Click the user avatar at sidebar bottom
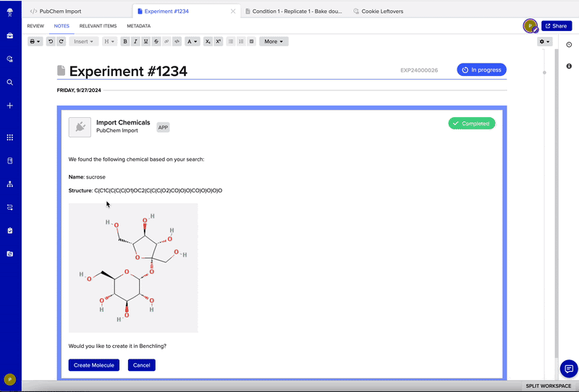 point(10,379)
